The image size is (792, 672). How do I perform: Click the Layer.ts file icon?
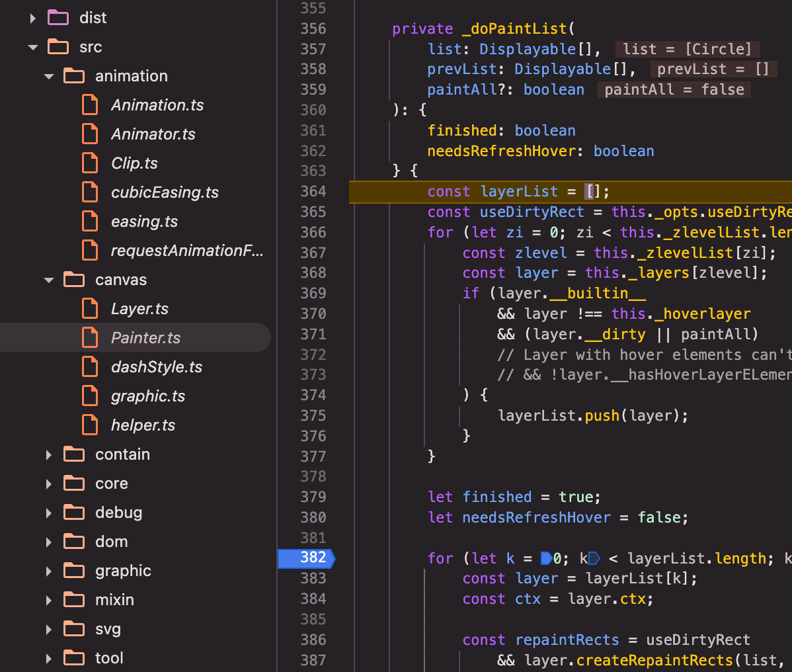click(90, 309)
